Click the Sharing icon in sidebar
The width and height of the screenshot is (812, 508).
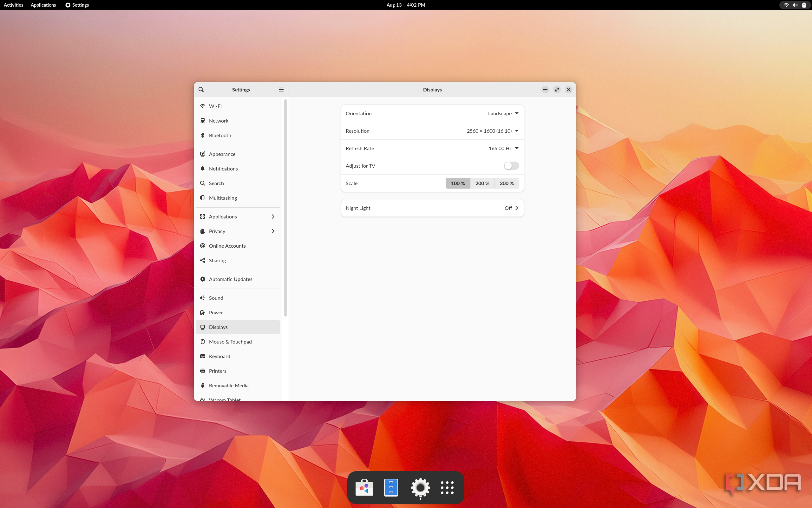[203, 260]
